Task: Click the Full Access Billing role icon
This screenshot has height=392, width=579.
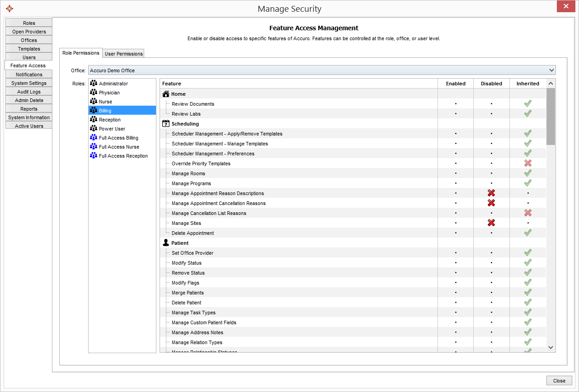Action: (94, 137)
